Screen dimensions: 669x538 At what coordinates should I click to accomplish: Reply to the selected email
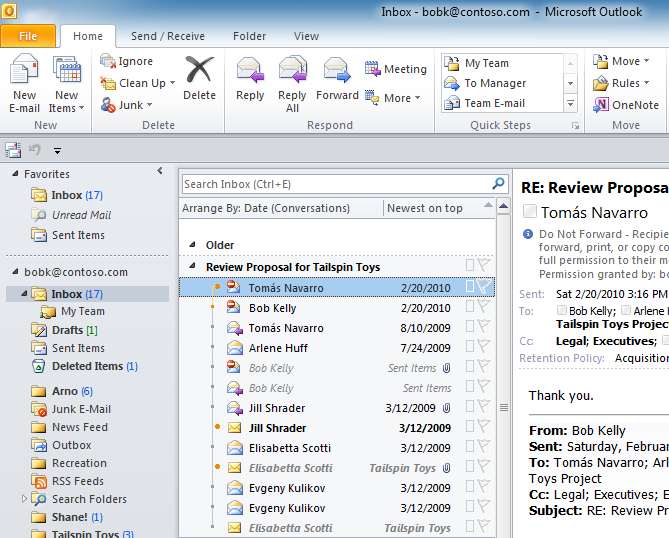pos(250,78)
